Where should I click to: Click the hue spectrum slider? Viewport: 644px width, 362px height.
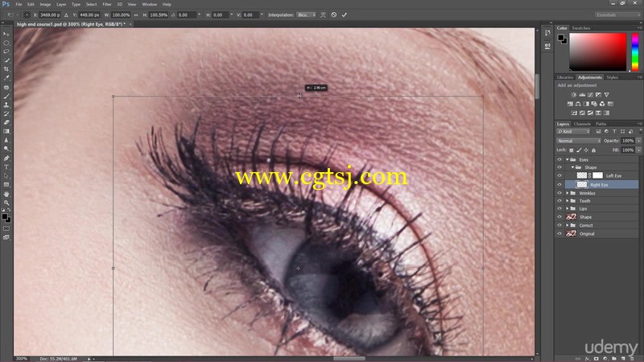(635, 52)
